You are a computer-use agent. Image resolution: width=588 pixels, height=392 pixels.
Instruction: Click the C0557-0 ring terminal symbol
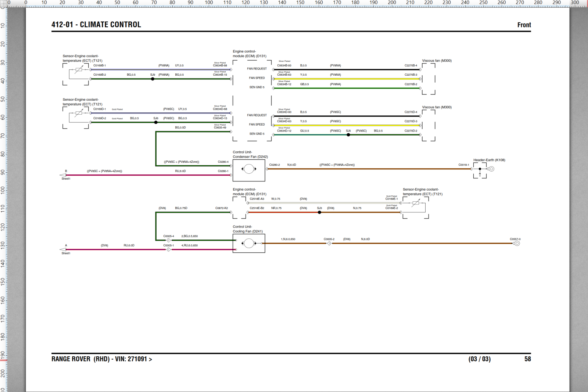tap(517, 243)
